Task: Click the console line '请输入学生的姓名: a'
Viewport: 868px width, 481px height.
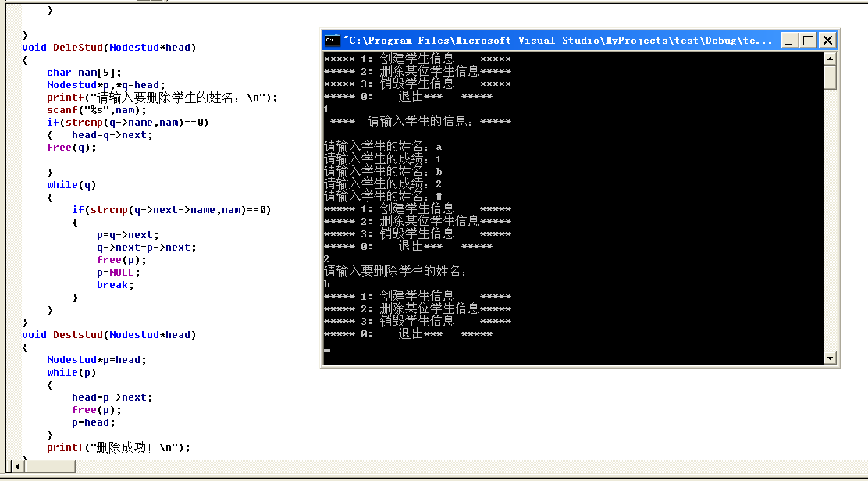Action: [383, 147]
